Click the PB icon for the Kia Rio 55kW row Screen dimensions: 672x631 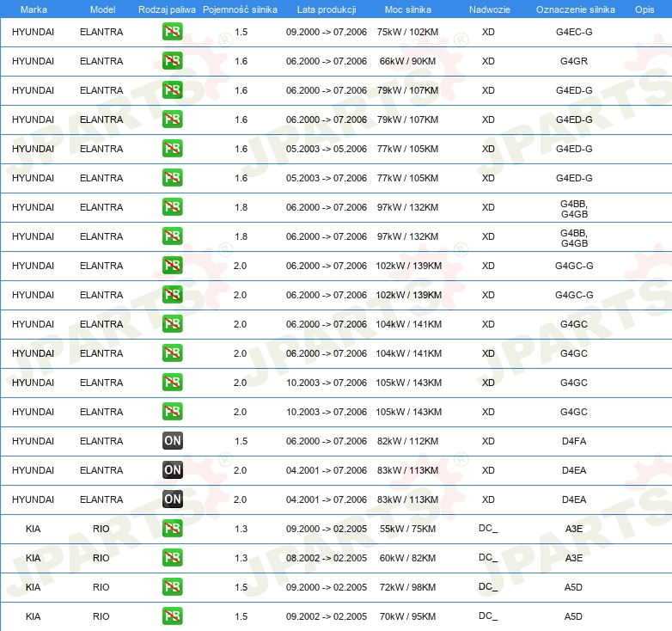(x=172, y=529)
